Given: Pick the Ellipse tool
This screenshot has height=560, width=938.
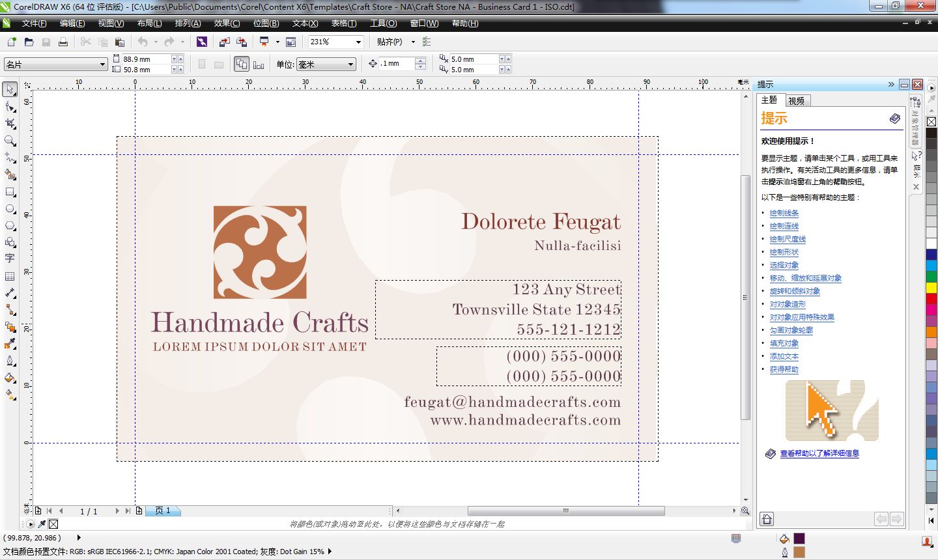Looking at the screenshot, I should (x=10, y=209).
